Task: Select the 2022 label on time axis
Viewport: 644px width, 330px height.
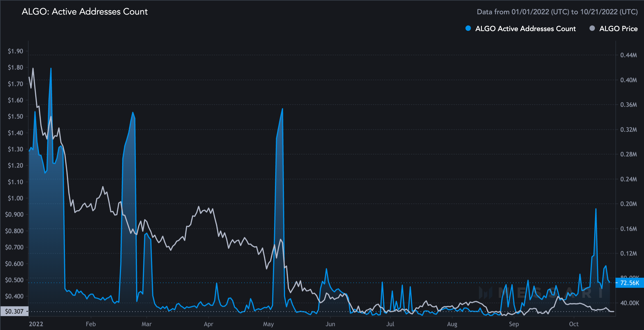Action: tap(36, 324)
